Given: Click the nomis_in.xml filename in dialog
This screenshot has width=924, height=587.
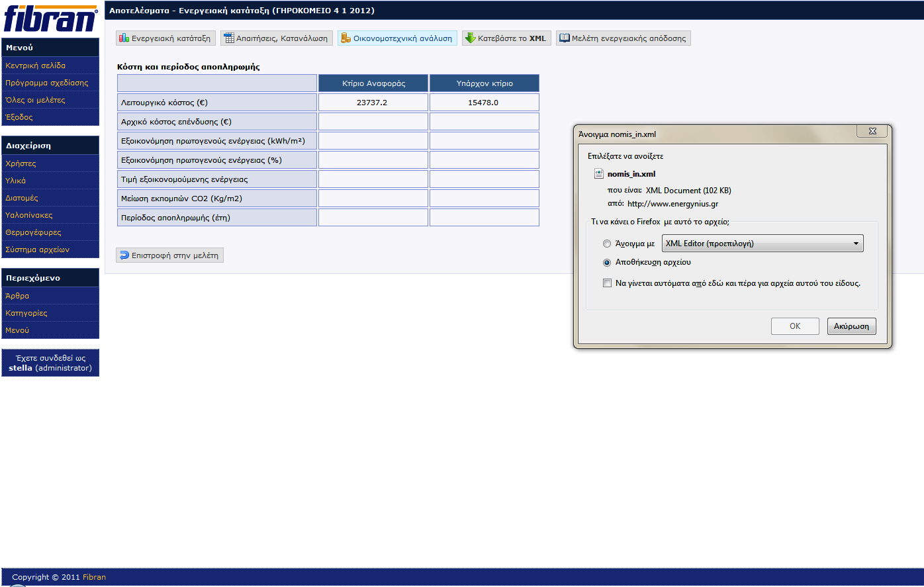Looking at the screenshot, I should 631,174.
